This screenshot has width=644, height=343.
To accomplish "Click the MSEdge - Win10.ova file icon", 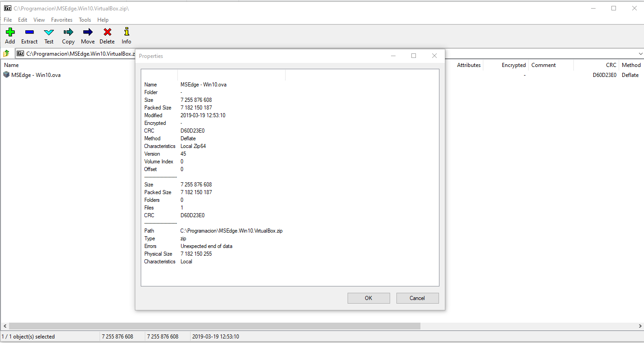I will point(6,75).
